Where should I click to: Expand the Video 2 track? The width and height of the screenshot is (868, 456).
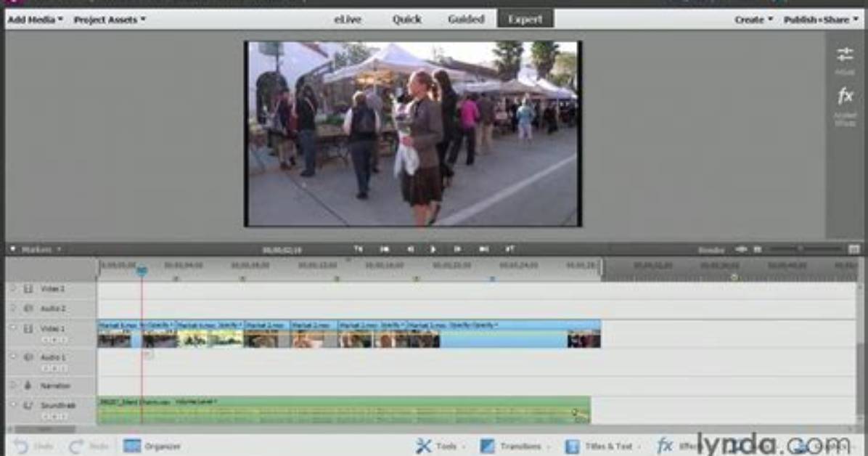pos(13,289)
